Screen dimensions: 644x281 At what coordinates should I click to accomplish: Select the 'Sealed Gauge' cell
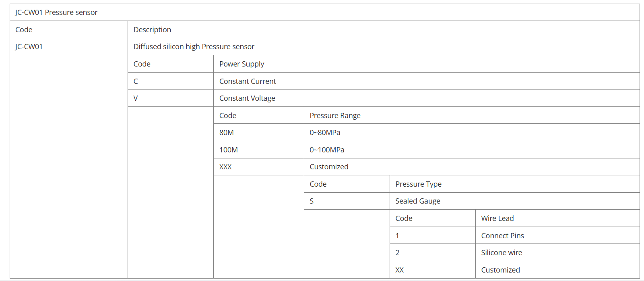coord(417,201)
